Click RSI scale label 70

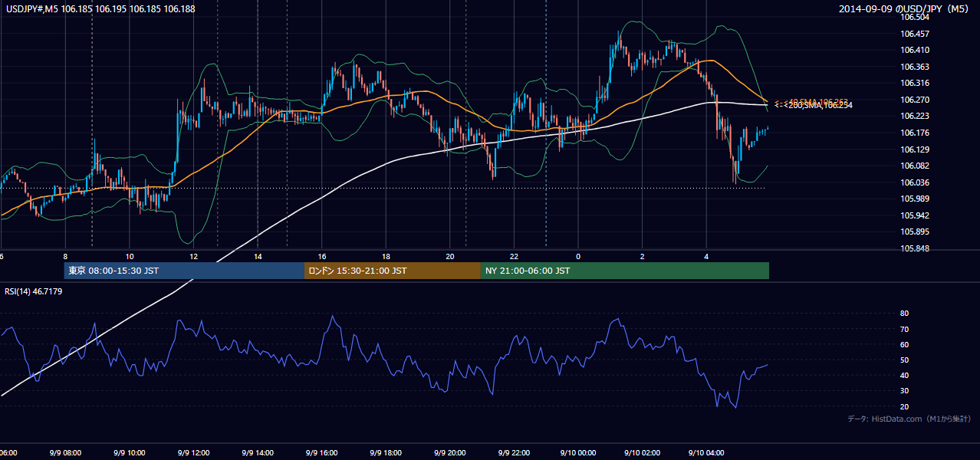pyautogui.click(x=904, y=329)
